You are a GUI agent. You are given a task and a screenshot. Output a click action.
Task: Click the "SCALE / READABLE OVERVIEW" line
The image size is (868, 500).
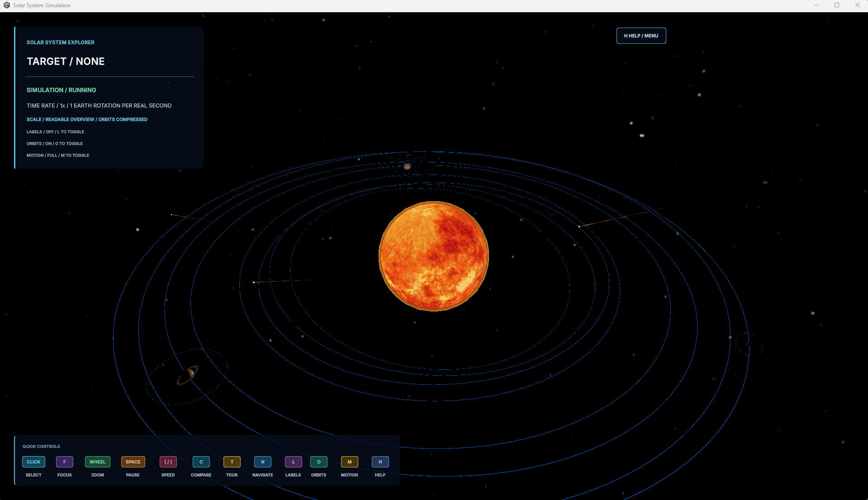point(87,119)
